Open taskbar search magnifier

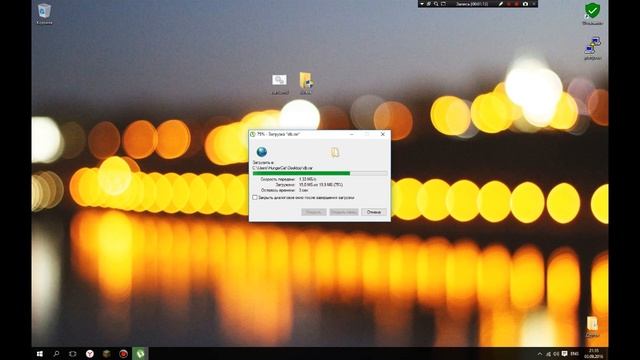(x=56, y=353)
